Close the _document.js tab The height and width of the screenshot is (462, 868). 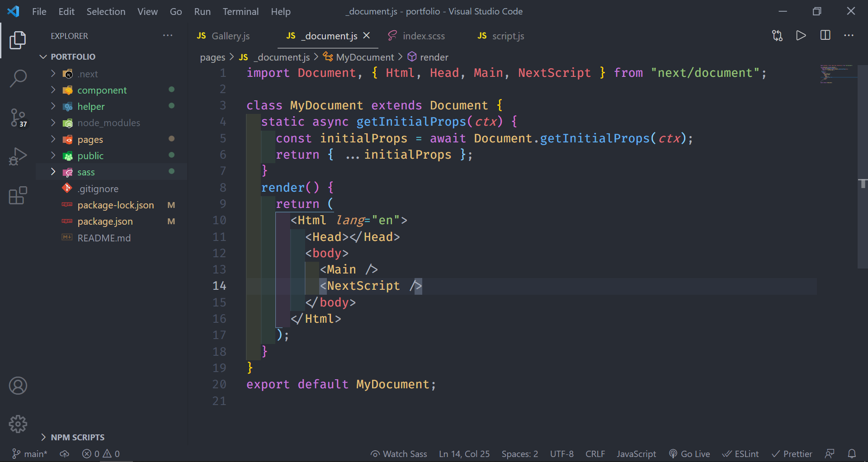pyautogui.click(x=367, y=36)
